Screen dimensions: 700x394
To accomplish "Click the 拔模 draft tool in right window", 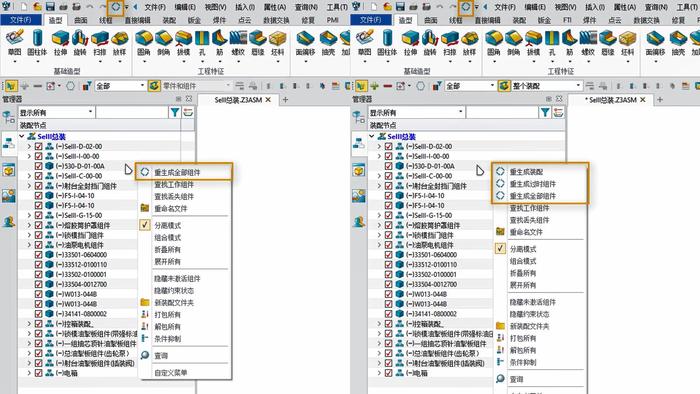I will click(x=533, y=43).
